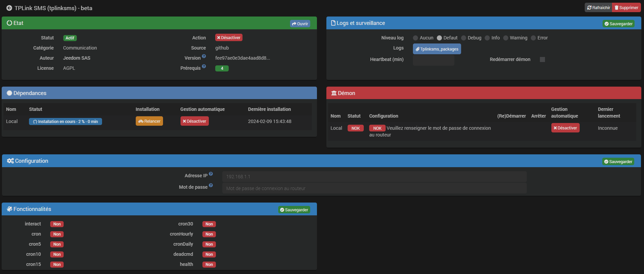Select the Info log level
Viewport: 644px width, 274px height.
click(x=487, y=38)
